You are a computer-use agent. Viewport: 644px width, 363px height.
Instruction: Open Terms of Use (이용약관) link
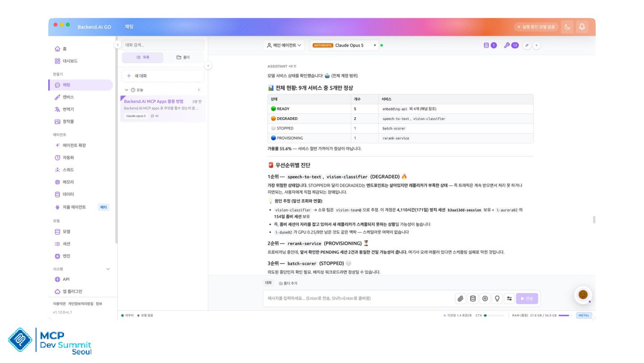(x=59, y=304)
